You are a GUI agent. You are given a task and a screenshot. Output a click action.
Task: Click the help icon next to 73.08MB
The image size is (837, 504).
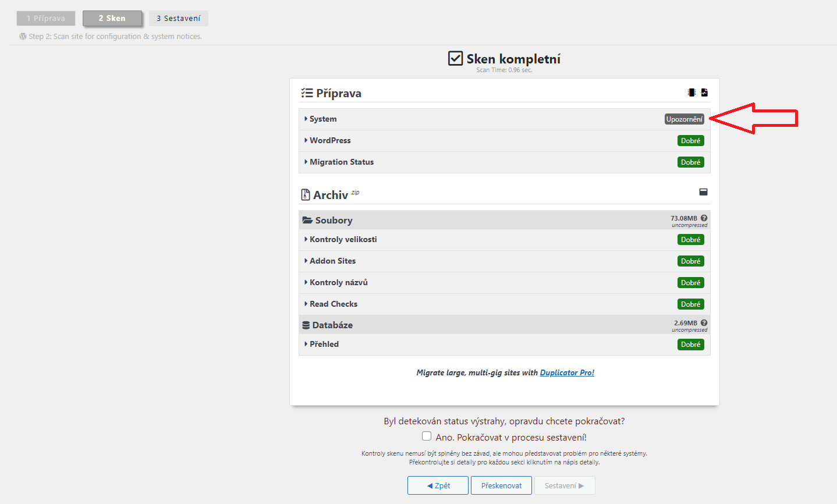704,218
